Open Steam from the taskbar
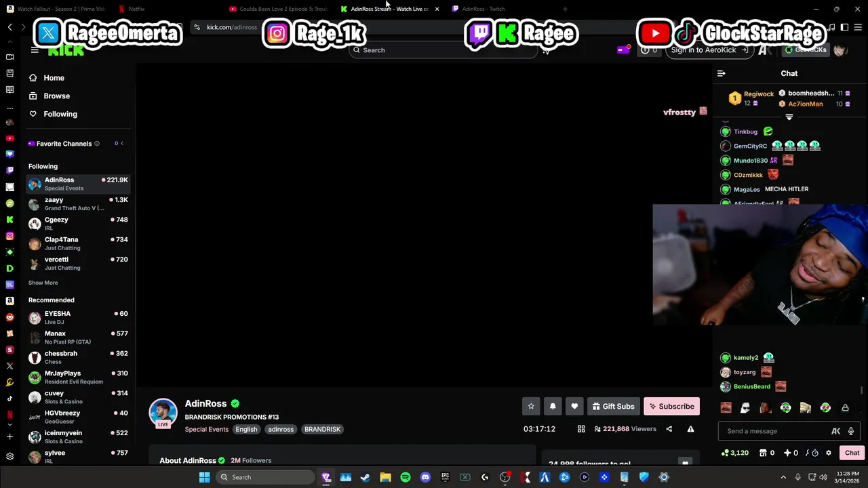This screenshot has height=488, width=868. click(x=366, y=477)
